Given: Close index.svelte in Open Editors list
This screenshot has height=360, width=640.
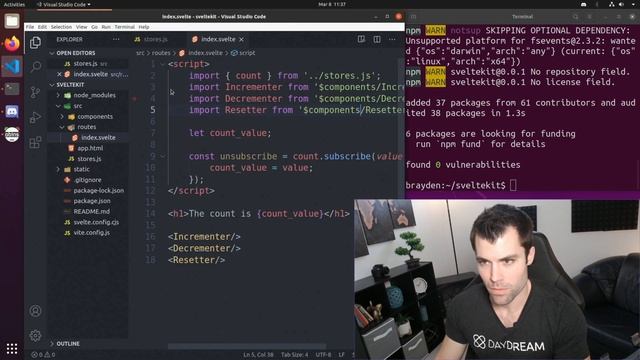Looking at the screenshot, I should [59, 74].
